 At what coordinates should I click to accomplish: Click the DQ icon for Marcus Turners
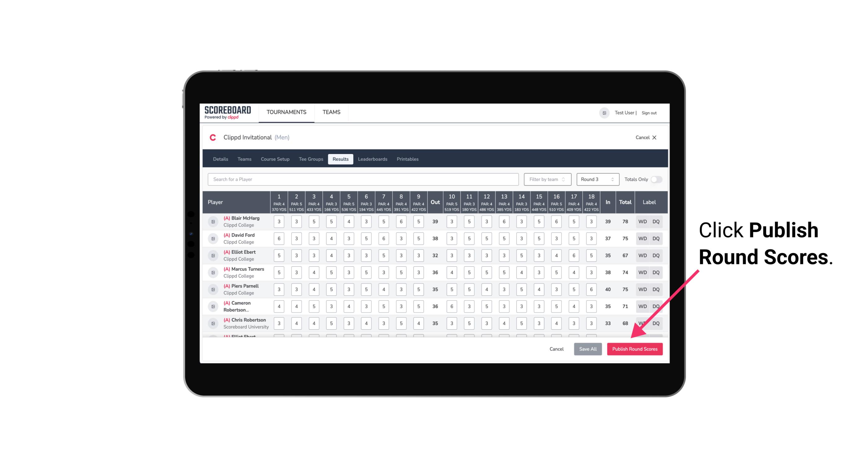[x=656, y=272]
